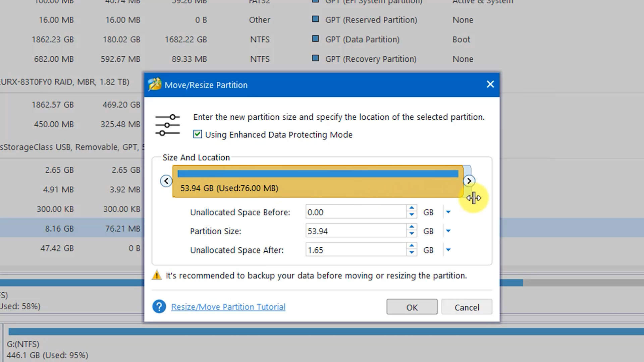Click the blue square beside GPT (Recovery Partition)
Image resolution: width=644 pixels, height=362 pixels.
315,58
